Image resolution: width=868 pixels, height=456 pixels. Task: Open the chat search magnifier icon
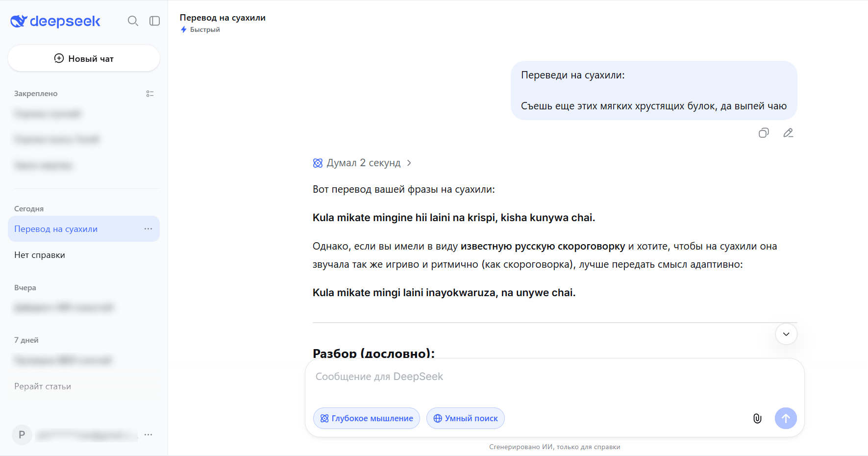[133, 21]
